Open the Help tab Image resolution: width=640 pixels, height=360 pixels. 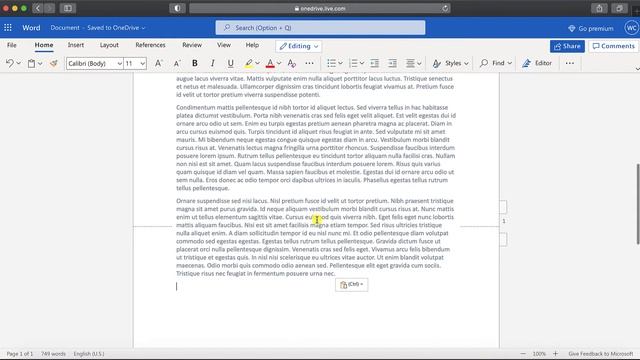[252, 45]
